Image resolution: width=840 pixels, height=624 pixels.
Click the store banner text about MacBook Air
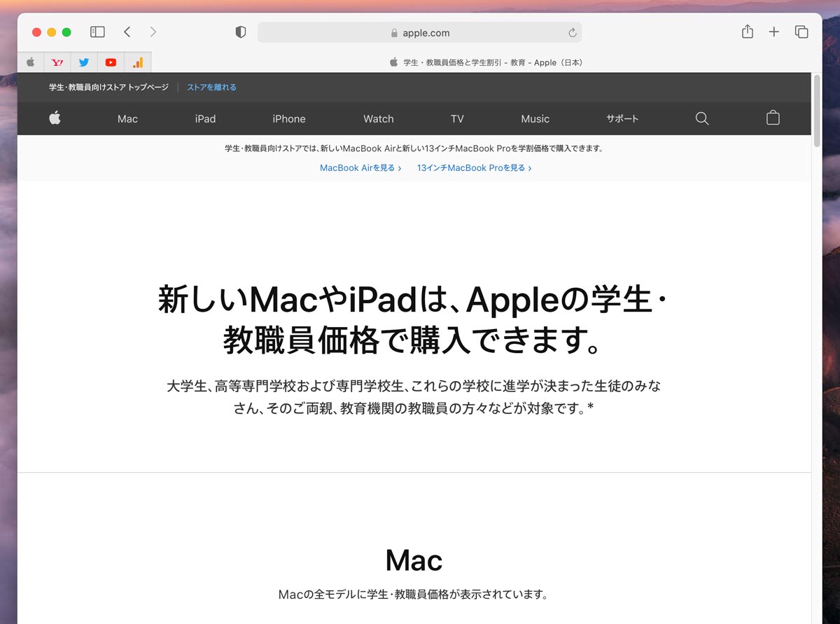pos(414,148)
